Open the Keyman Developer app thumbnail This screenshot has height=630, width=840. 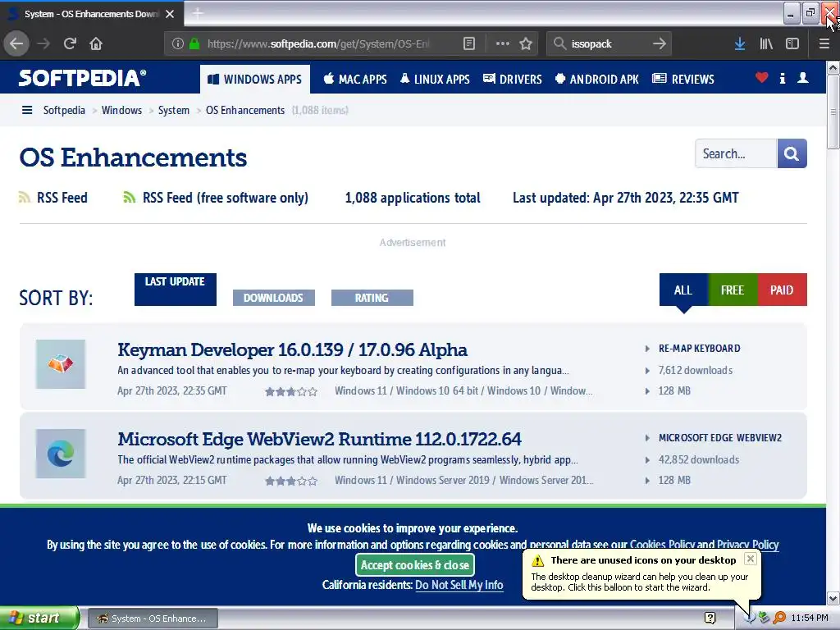[61, 364]
